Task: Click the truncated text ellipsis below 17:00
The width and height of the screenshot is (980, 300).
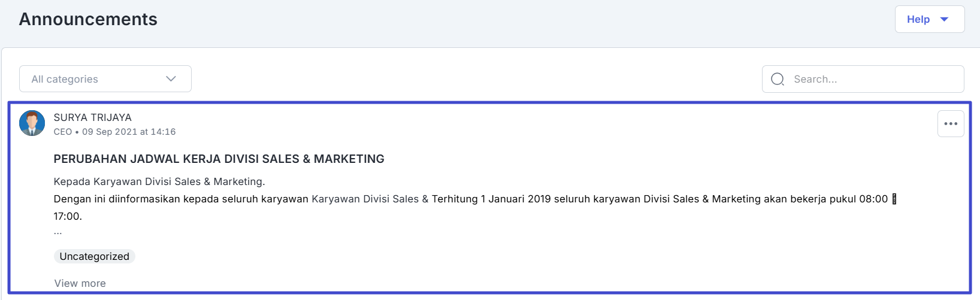Action: 58,232
